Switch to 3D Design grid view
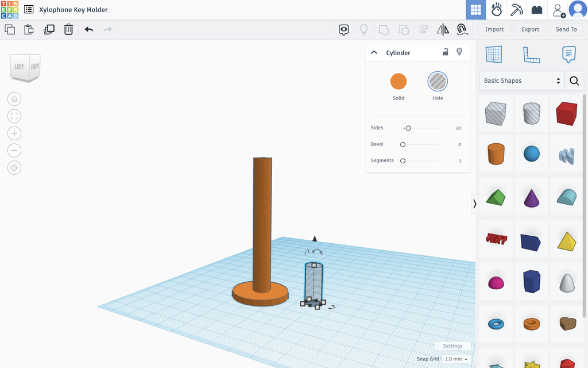This screenshot has height=368, width=588. coord(476,10)
